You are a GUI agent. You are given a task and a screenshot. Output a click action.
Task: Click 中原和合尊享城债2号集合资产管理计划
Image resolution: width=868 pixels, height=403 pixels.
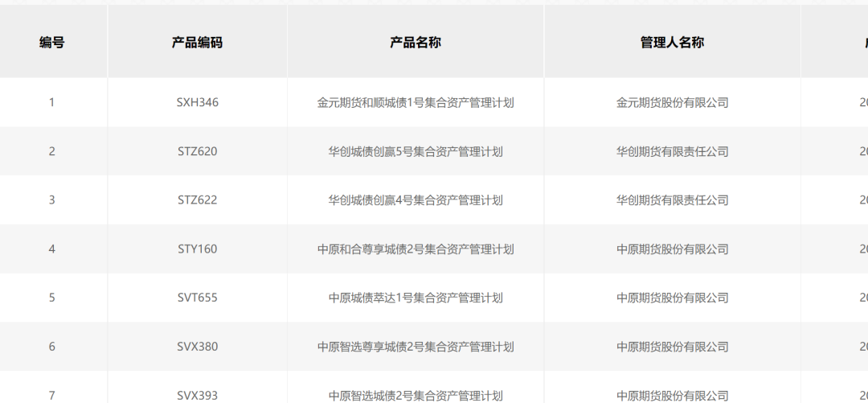pyautogui.click(x=416, y=249)
